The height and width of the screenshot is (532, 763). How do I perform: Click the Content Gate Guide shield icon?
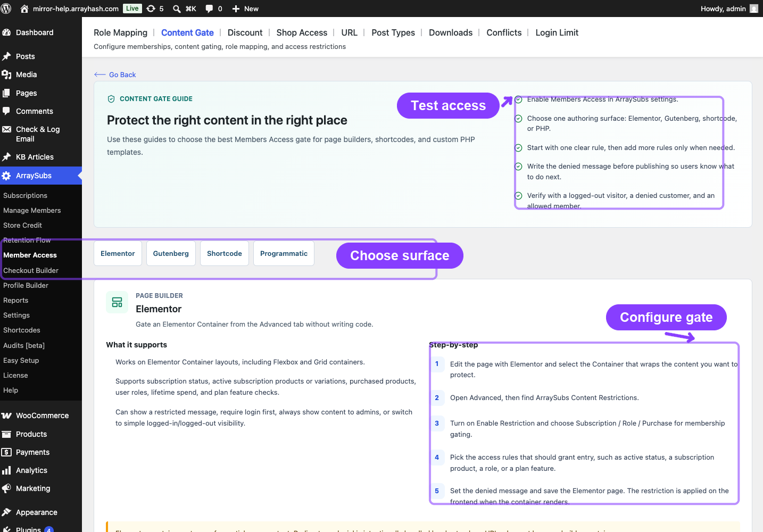(x=111, y=99)
